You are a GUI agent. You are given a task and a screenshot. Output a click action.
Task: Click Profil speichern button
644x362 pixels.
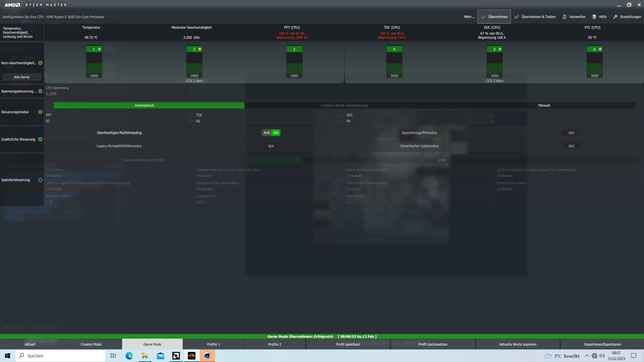tap(348, 344)
